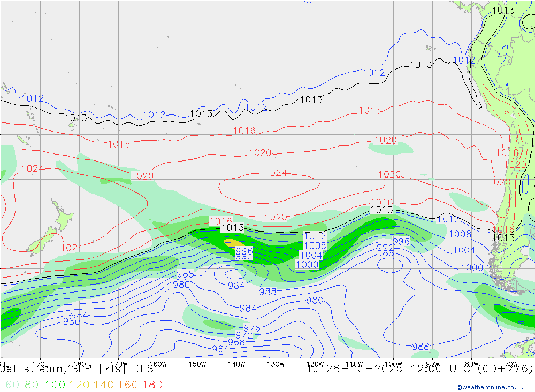Viewport: 535px width, 392px height.
Task: Click the 150W longitude axis label
Action: coord(197,364)
